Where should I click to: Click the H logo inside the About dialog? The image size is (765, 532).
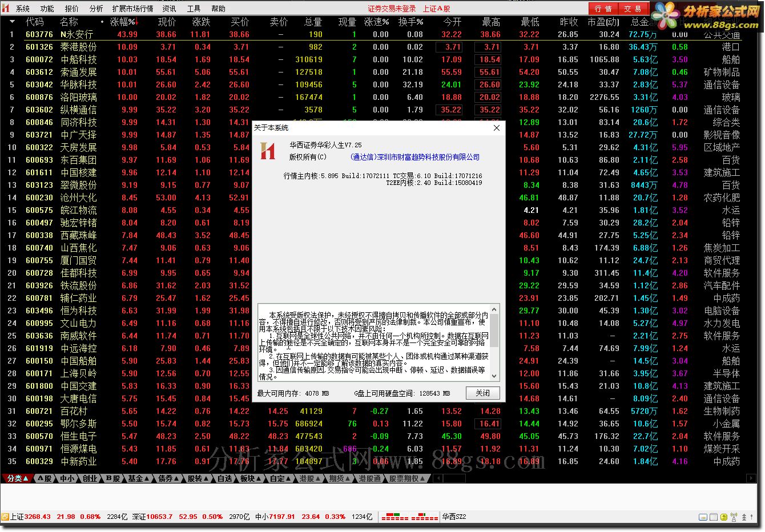coord(268,151)
